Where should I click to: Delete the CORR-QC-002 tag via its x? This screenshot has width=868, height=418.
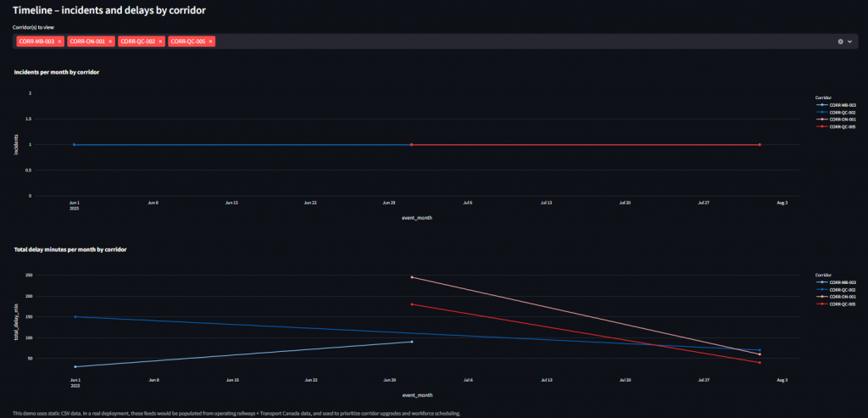pyautogui.click(x=160, y=41)
